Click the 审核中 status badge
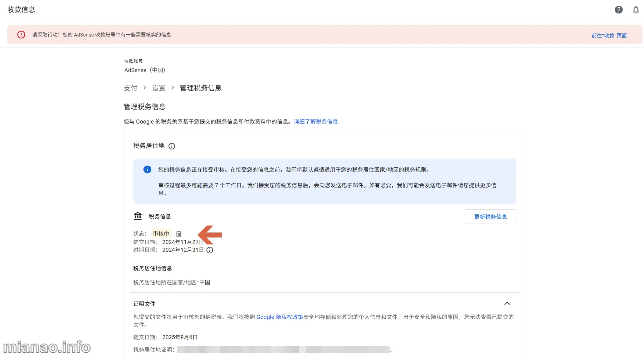Image resolution: width=644 pixels, height=357 pixels. (161, 234)
